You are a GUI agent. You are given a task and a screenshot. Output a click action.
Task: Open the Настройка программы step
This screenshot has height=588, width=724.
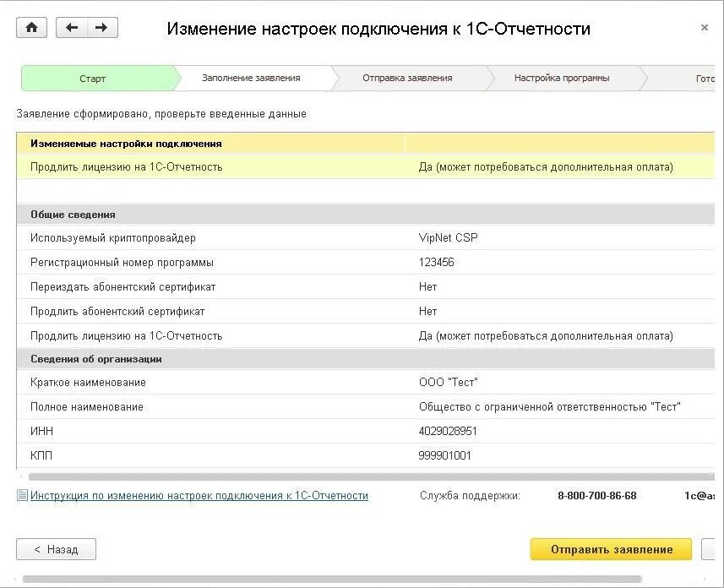(x=562, y=78)
